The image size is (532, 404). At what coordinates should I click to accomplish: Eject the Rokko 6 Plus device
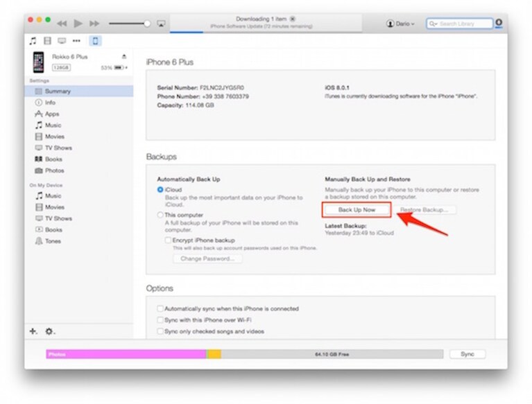click(x=124, y=57)
